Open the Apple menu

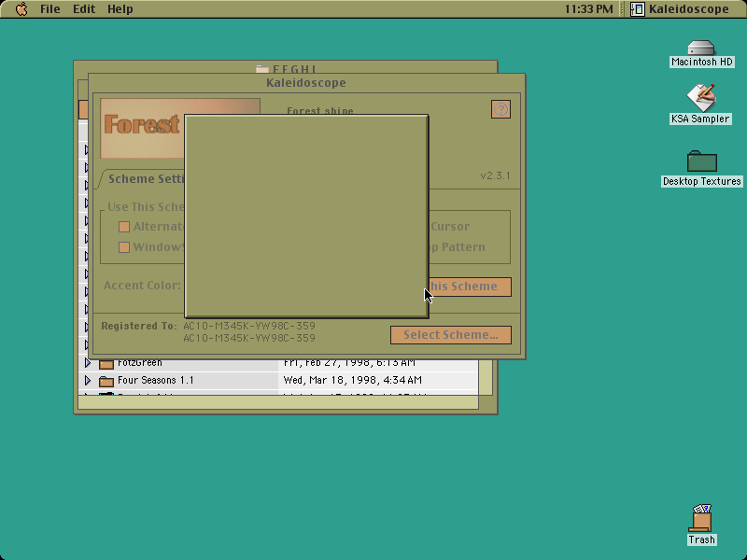pyautogui.click(x=21, y=9)
